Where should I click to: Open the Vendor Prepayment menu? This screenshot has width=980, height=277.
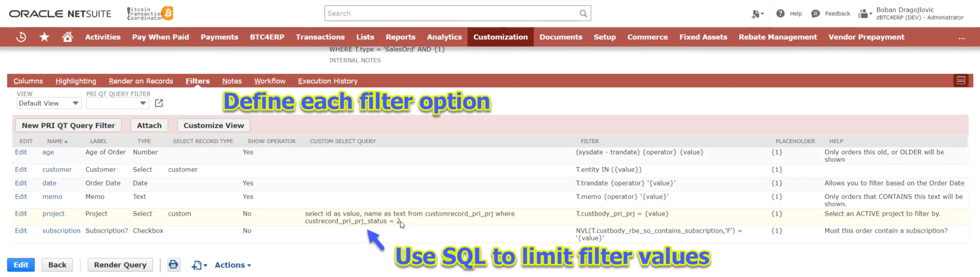pos(867,37)
